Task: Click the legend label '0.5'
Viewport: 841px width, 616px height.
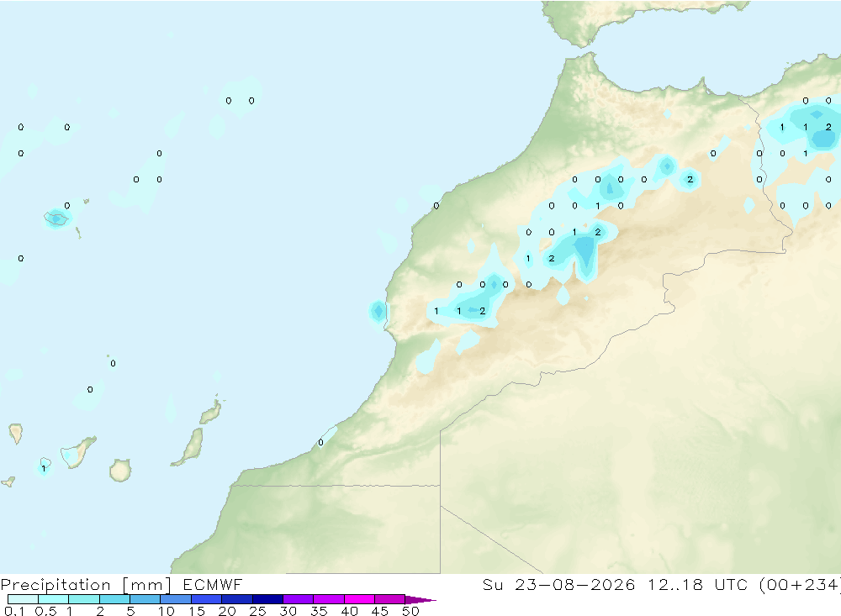Action: (x=45, y=611)
